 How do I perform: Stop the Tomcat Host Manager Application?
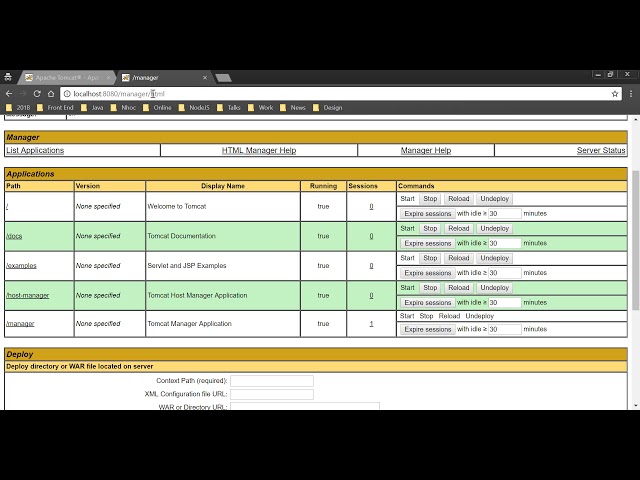coord(430,288)
